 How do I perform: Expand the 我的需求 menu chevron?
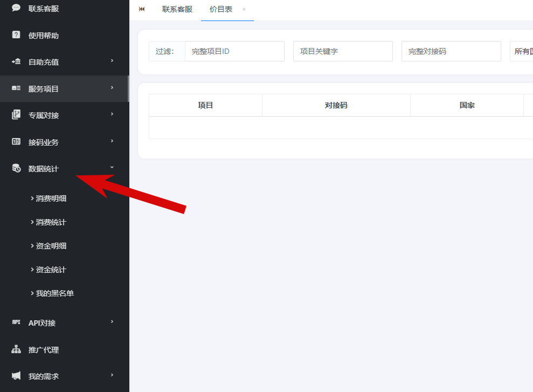[x=112, y=375]
